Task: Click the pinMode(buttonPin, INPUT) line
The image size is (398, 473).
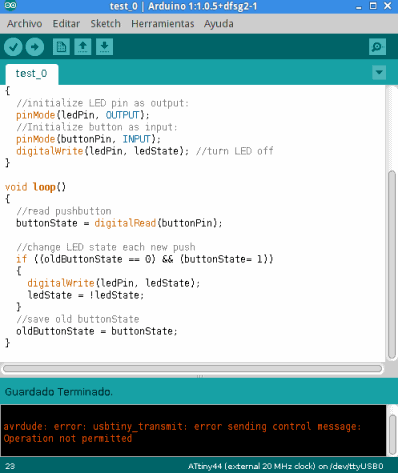Action: coord(88,139)
